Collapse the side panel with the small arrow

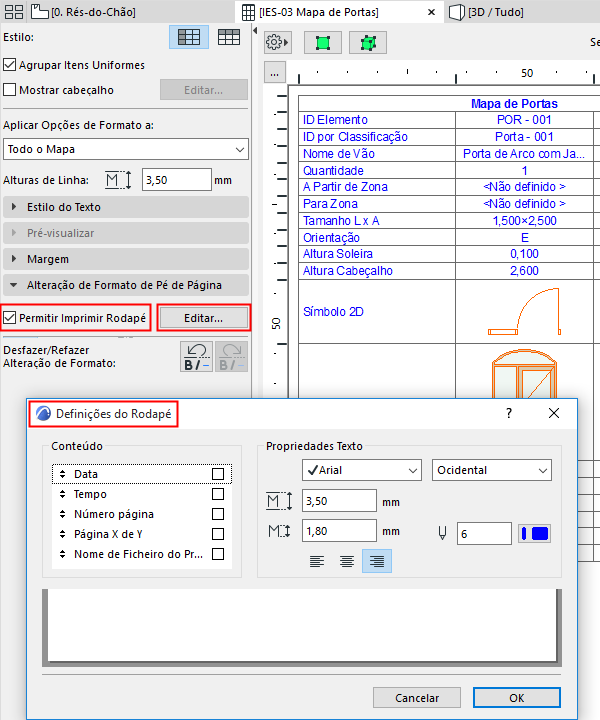pyautogui.click(x=255, y=31)
